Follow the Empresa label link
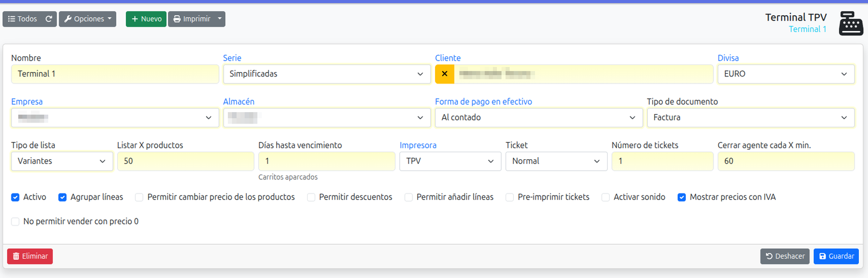This screenshot has width=868, height=278. click(x=27, y=102)
